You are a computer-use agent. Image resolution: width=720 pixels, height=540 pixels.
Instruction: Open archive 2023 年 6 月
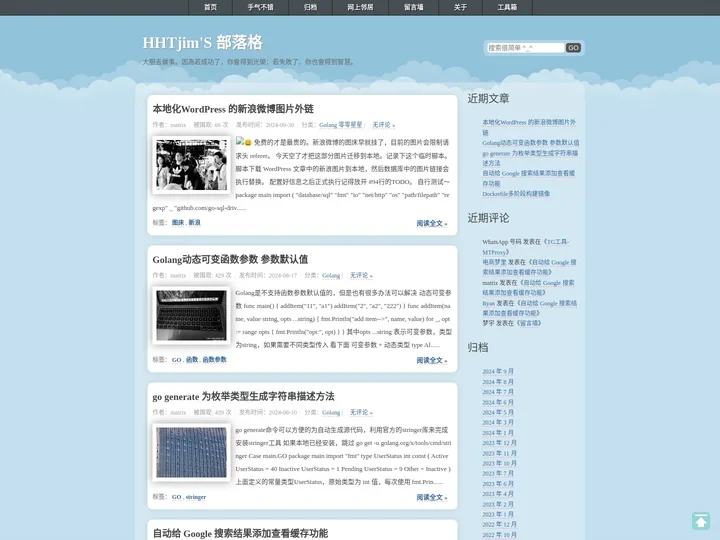pyautogui.click(x=498, y=484)
